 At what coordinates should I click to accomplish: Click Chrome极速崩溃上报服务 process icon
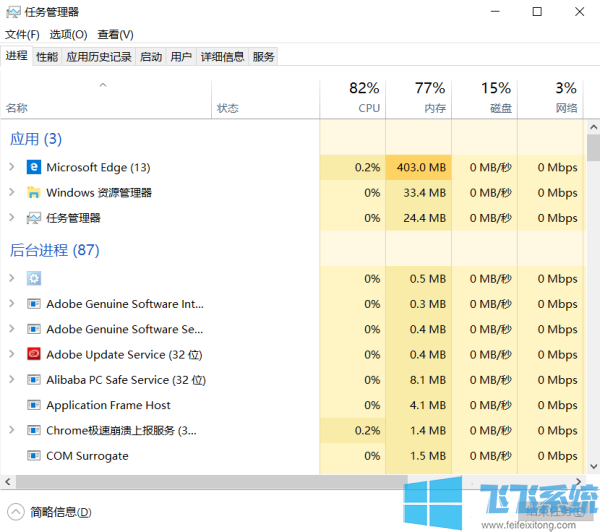click(34, 431)
